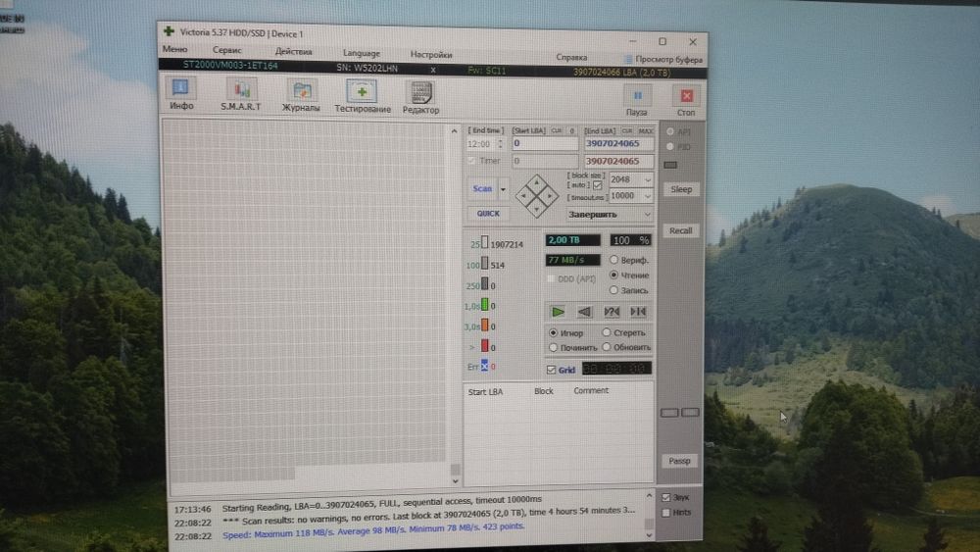Open the Справка help menu

point(571,57)
